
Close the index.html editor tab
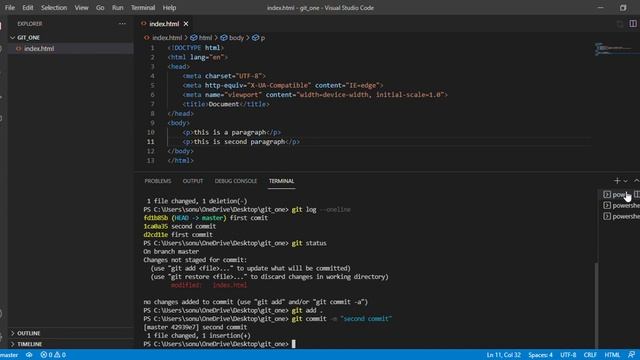pos(186,24)
